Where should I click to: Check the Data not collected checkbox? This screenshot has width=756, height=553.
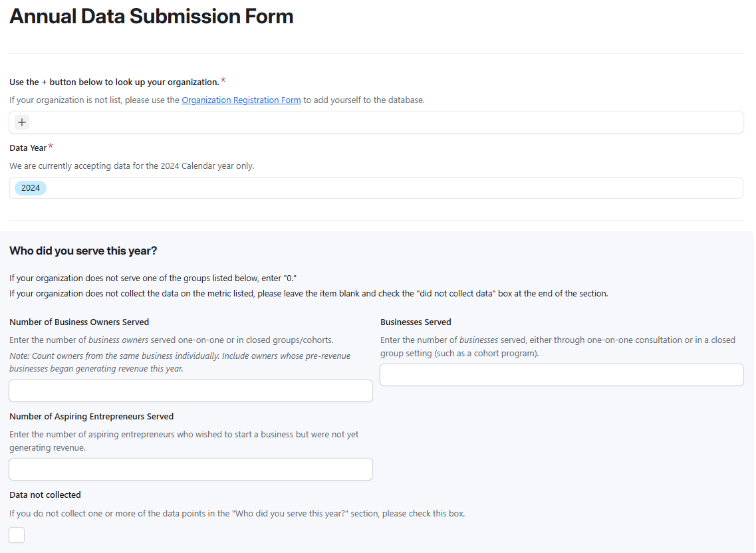pyautogui.click(x=17, y=535)
